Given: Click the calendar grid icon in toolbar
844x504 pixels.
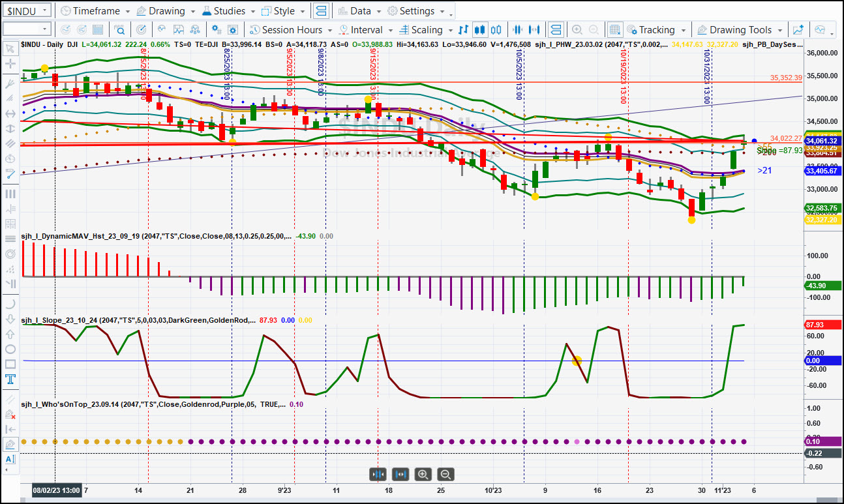Looking at the screenshot, I should pos(97,30).
